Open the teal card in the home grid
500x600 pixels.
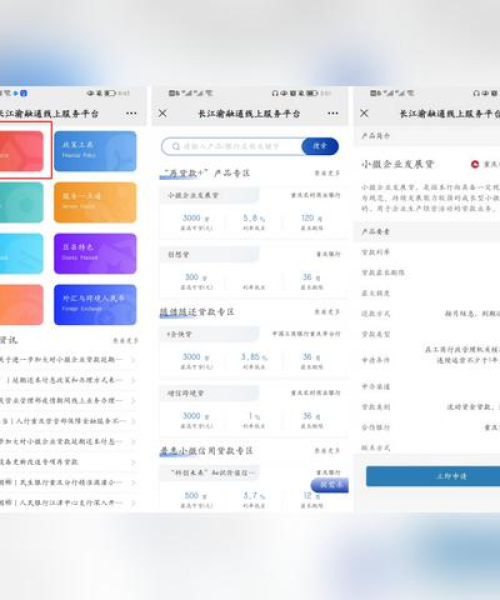(21, 202)
